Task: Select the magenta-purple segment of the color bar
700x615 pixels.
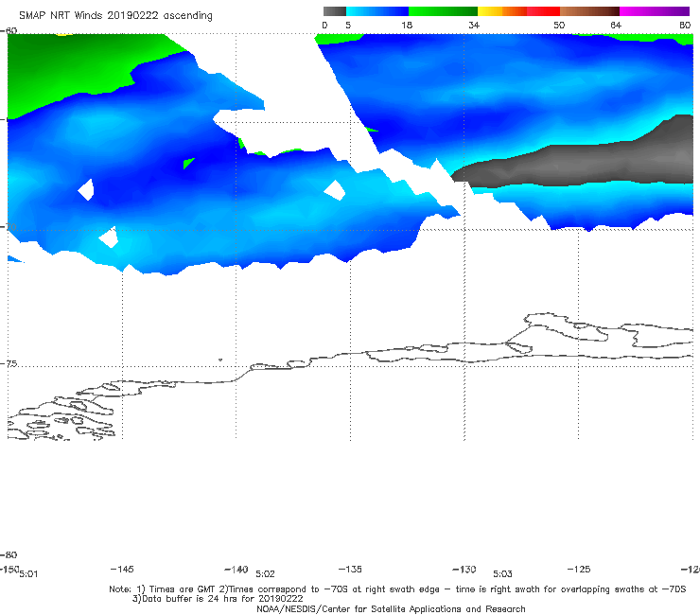Action: (655, 11)
